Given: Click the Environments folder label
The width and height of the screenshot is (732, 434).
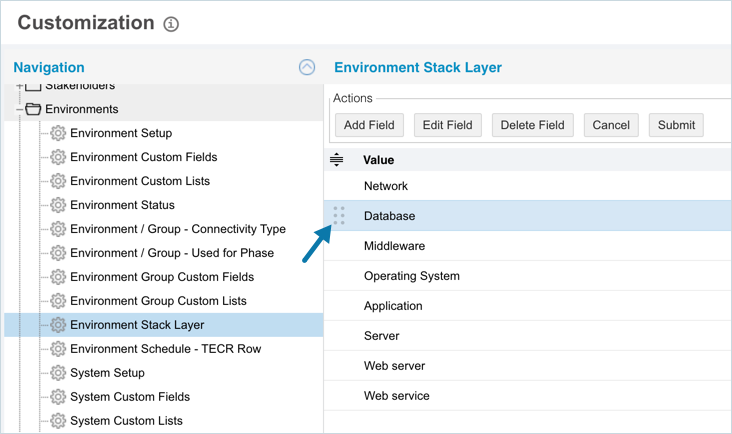Looking at the screenshot, I should click(x=82, y=109).
